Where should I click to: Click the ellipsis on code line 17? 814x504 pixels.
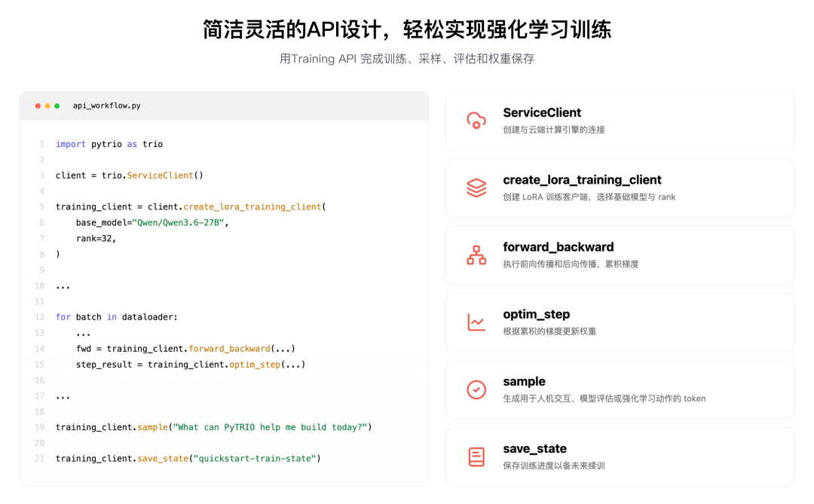coord(63,398)
